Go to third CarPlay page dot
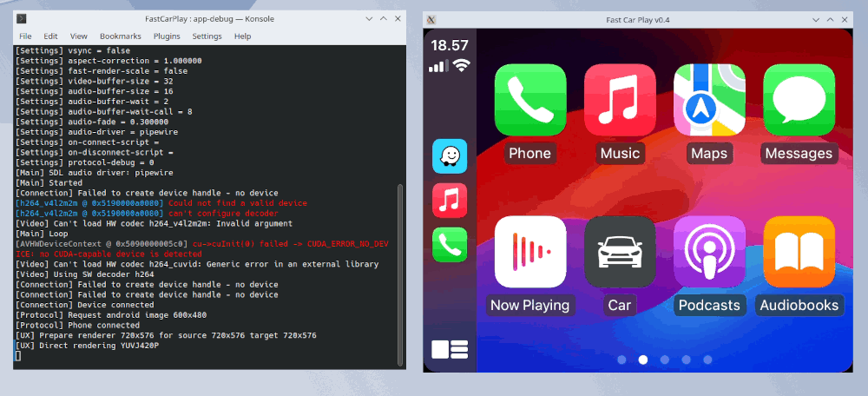 [664, 360]
